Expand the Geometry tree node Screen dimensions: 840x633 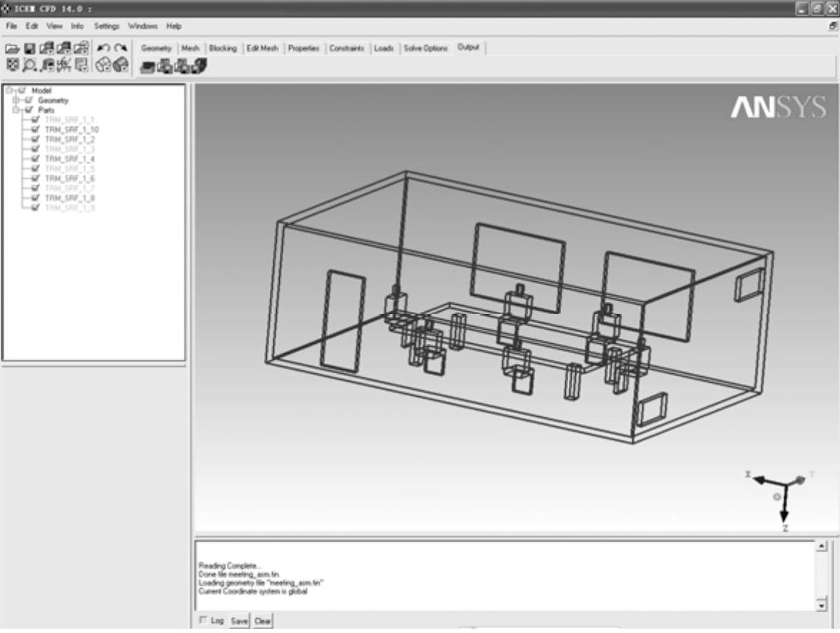[x=16, y=101]
